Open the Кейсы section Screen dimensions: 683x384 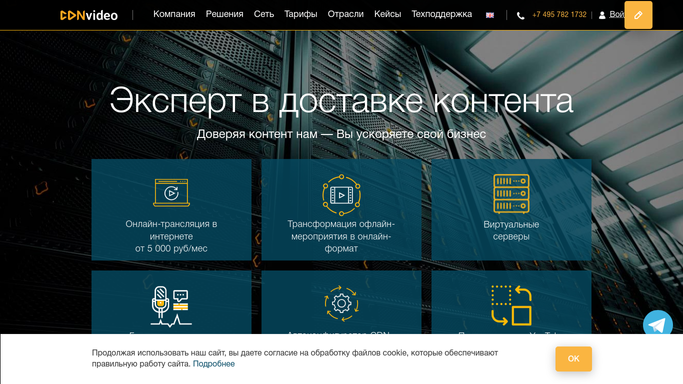(387, 14)
